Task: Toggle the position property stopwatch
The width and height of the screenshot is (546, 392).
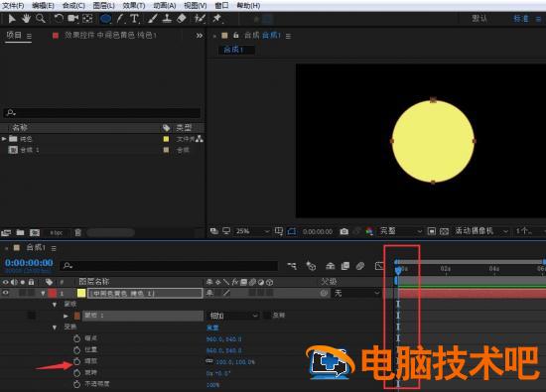Action: [x=77, y=350]
